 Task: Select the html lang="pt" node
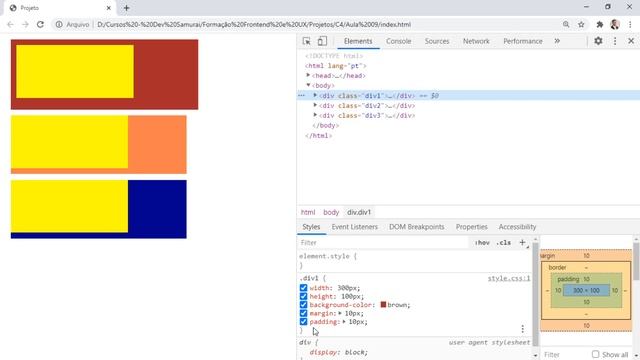(x=336, y=66)
